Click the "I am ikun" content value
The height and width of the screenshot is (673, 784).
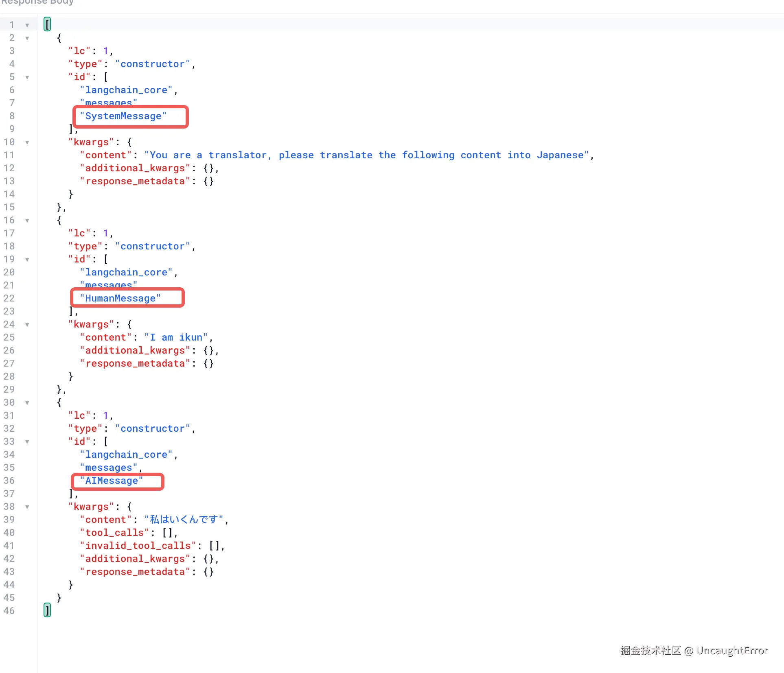point(176,338)
